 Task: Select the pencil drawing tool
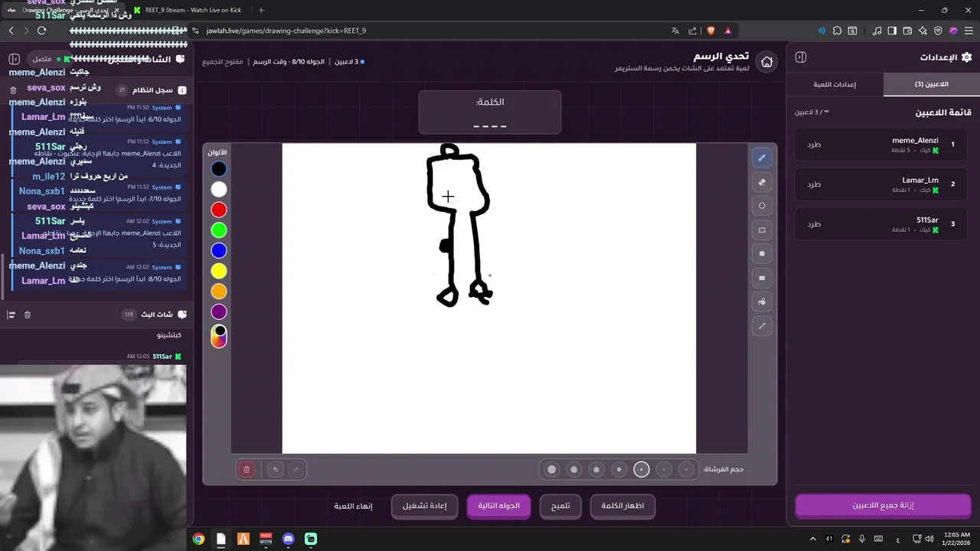(762, 158)
